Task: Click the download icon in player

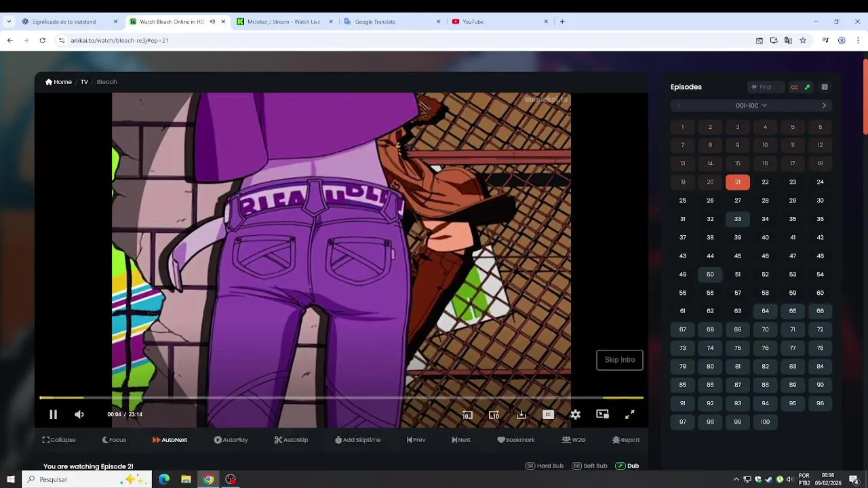Action: pyautogui.click(x=521, y=415)
